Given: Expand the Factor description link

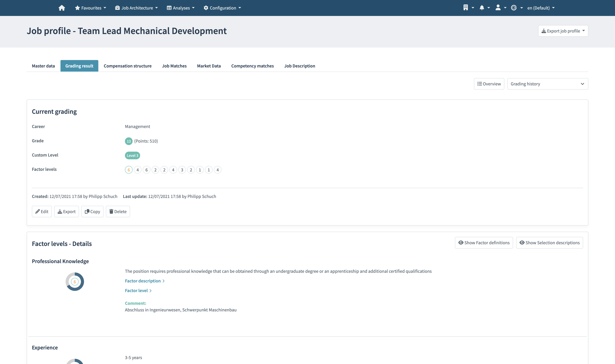Looking at the screenshot, I should click(145, 281).
